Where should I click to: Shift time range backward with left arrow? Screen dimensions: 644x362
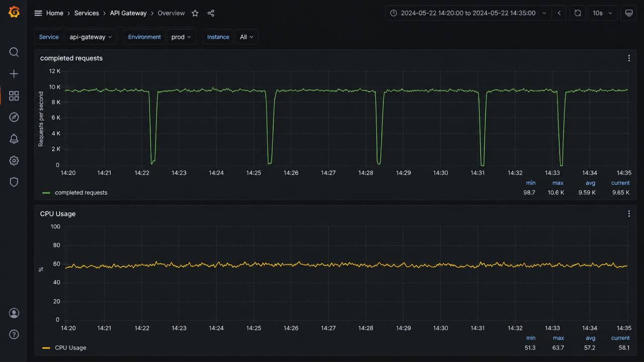coord(559,13)
